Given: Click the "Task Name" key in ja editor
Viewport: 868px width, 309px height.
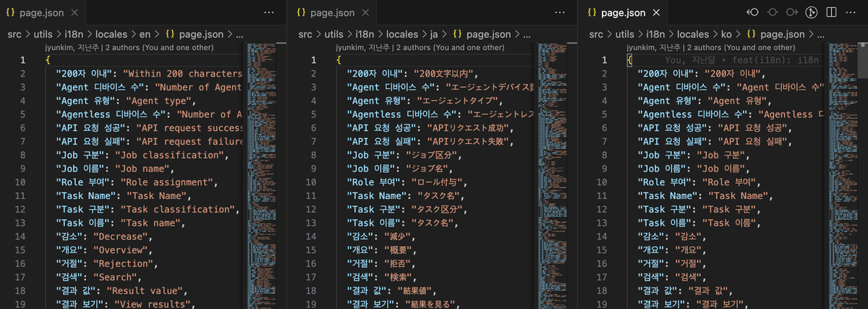Looking at the screenshot, I should pos(375,195).
